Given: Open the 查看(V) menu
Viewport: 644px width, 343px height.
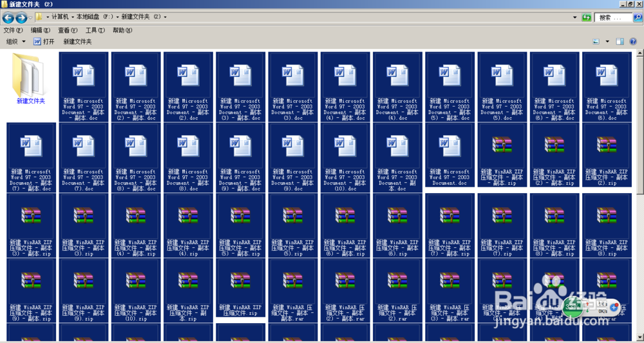Looking at the screenshot, I should pyautogui.click(x=68, y=30).
